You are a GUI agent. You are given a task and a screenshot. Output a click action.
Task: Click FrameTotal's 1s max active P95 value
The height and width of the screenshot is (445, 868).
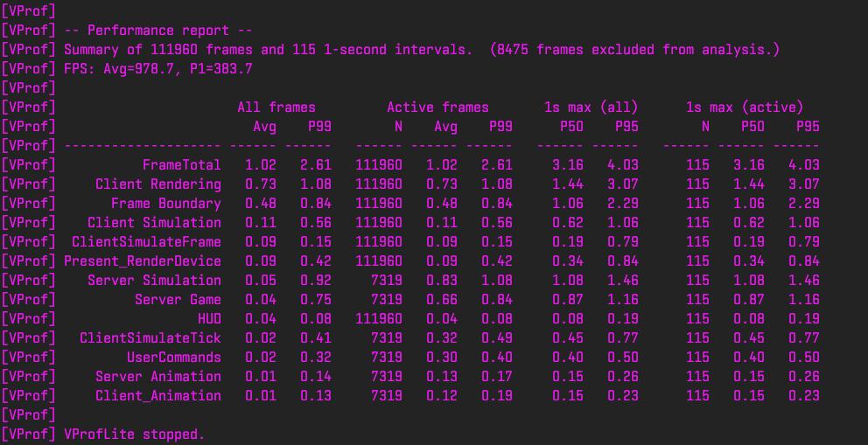pyautogui.click(x=804, y=165)
